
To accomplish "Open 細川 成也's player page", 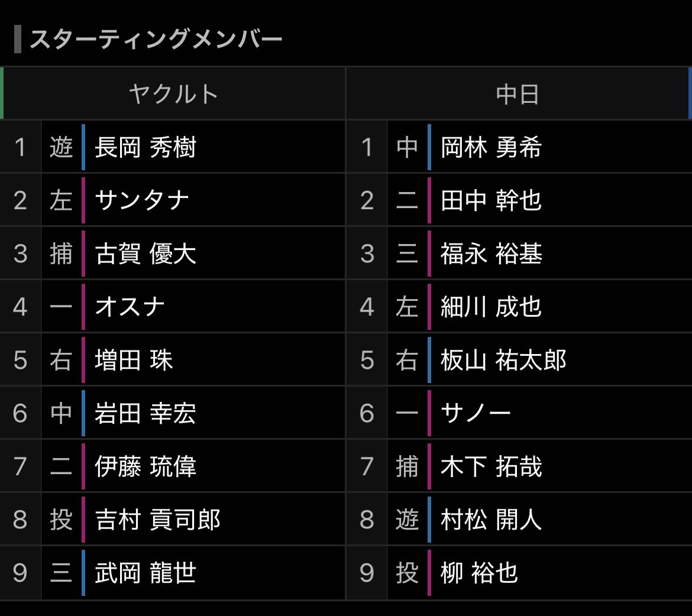I will click(491, 307).
